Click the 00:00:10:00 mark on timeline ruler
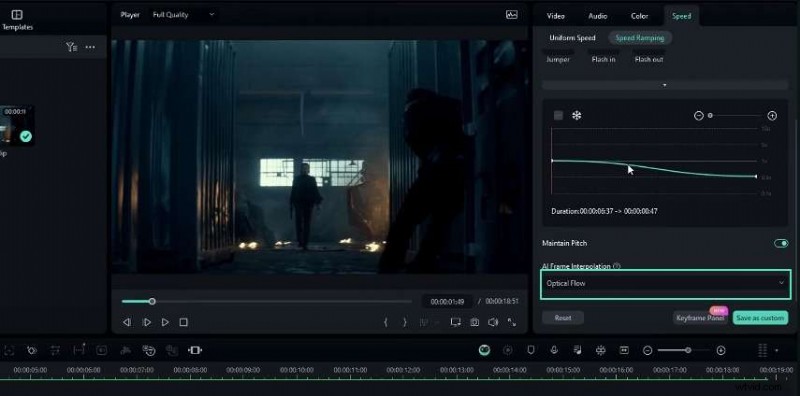800x396 pixels. tap(297, 370)
